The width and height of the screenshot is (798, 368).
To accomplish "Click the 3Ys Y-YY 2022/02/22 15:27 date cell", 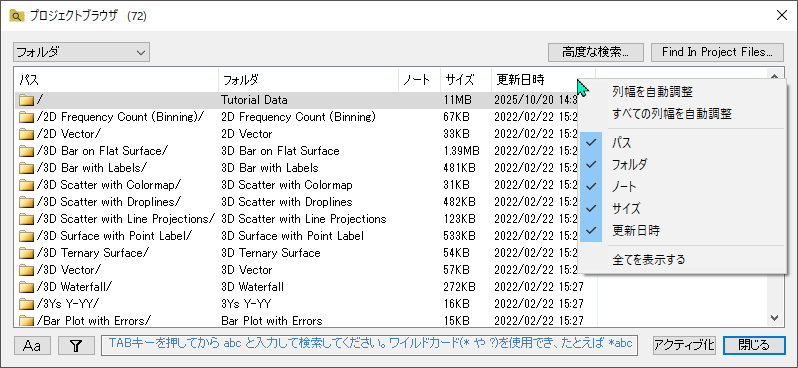I will coord(538,304).
